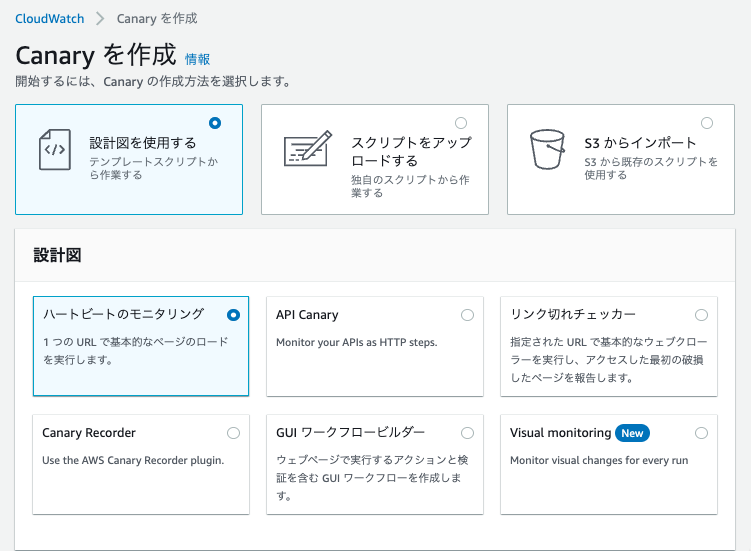Choose ハートビートのモニタリング radio option
The height and width of the screenshot is (551, 751).
tap(233, 315)
